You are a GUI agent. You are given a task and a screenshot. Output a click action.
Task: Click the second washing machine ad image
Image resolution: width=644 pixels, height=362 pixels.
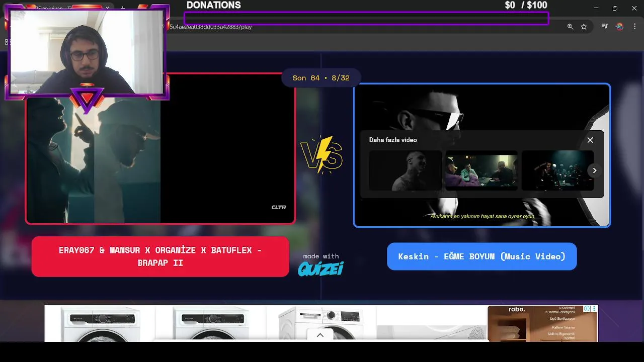[x=211, y=324]
